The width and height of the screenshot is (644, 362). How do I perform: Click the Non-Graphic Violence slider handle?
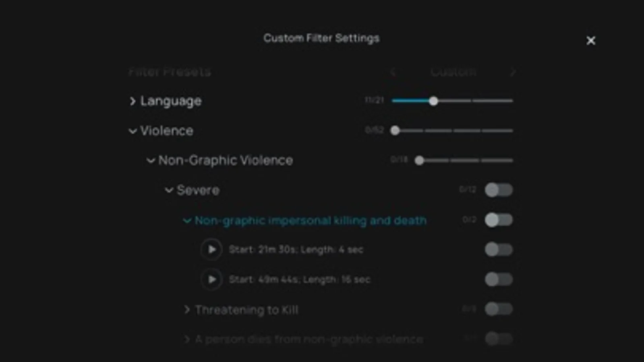click(x=419, y=160)
